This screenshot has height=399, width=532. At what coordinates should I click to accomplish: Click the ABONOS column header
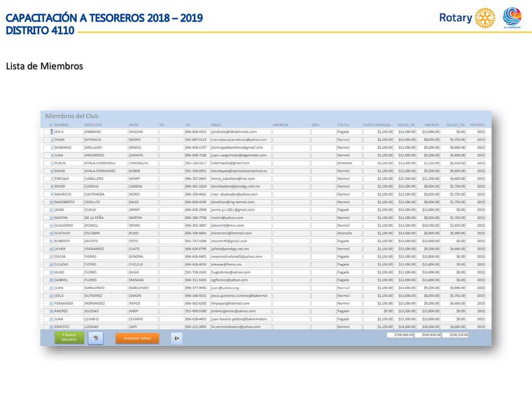(432, 125)
